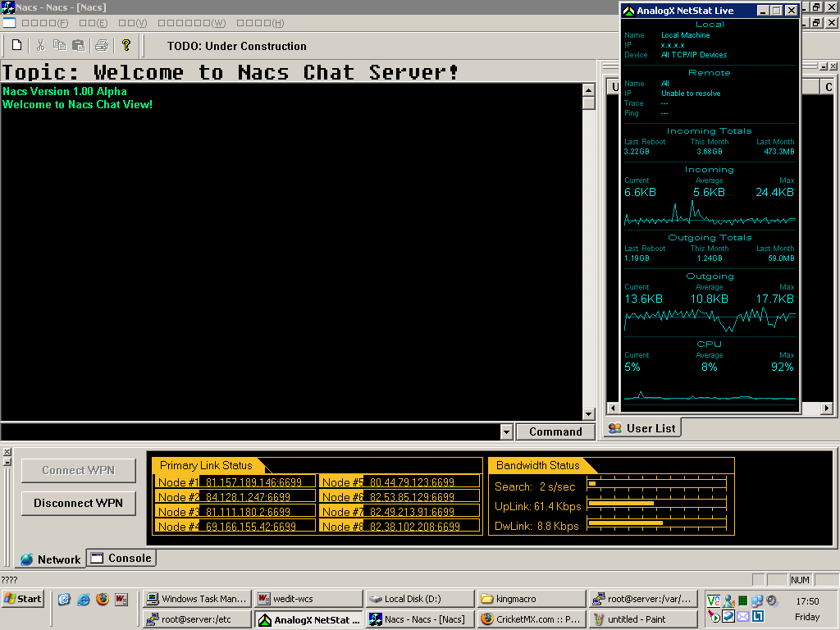The width and height of the screenshot is (840, 630).
Task: Click into the command input field
Action: pos(250,431)
